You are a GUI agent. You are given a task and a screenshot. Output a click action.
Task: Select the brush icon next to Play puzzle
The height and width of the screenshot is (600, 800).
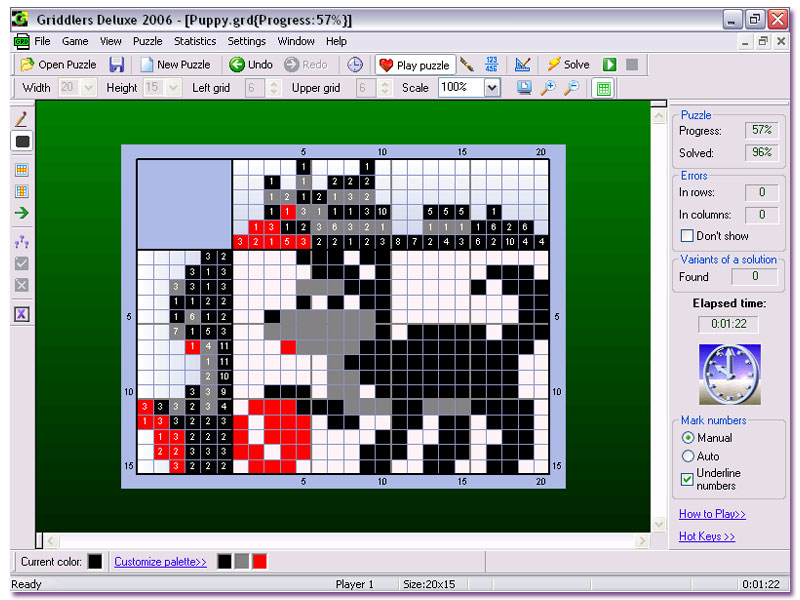point(467,65)
